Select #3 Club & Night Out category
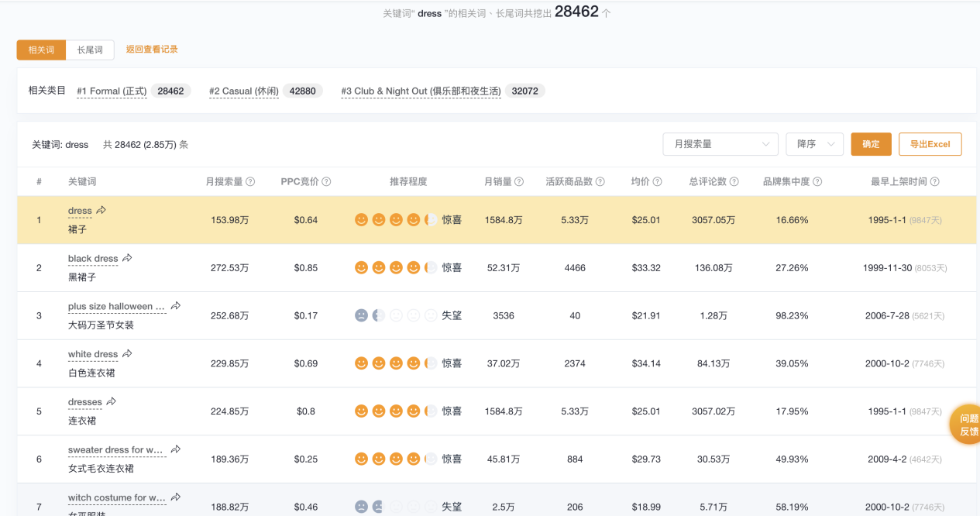The height and width of the screenshot is (516, 980). tap(421, 91)
